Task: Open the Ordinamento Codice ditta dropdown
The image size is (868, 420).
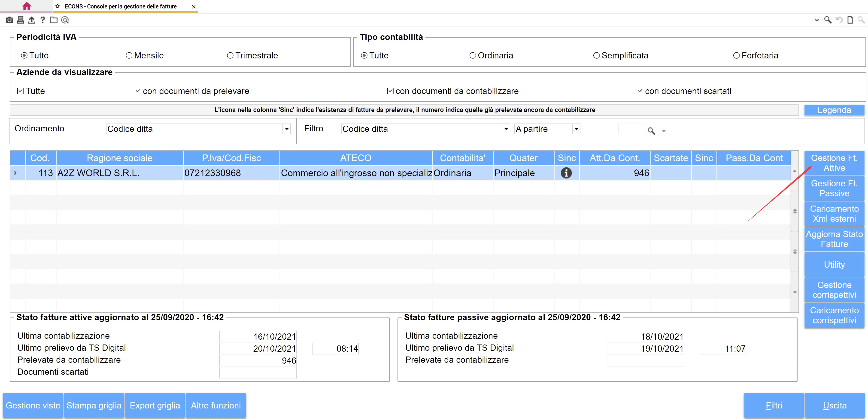Action: click(x=286, y=129)
